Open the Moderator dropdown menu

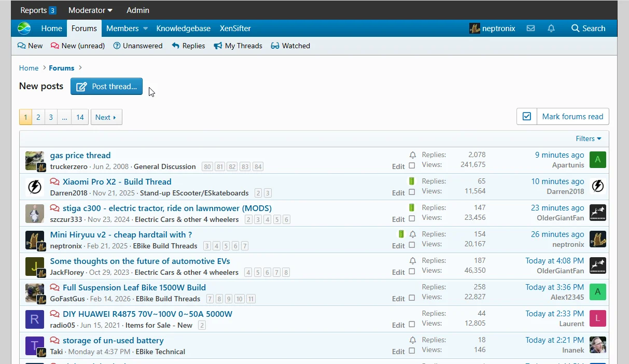point(90,10)
